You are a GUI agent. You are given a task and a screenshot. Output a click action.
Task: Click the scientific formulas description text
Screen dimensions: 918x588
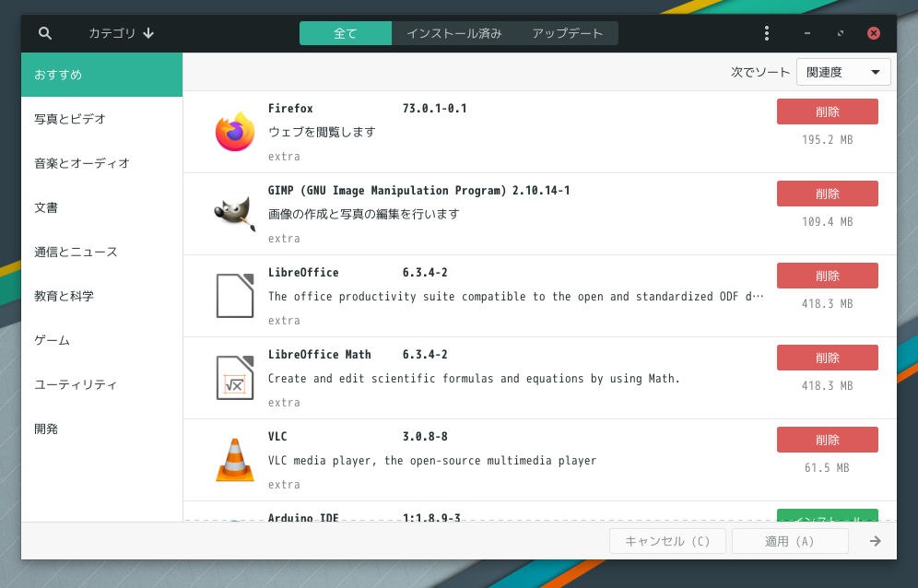(475, 379)
